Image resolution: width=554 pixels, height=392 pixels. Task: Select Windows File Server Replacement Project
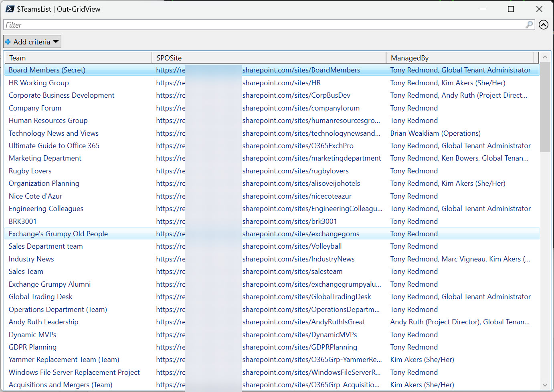(x=74, y=372)
